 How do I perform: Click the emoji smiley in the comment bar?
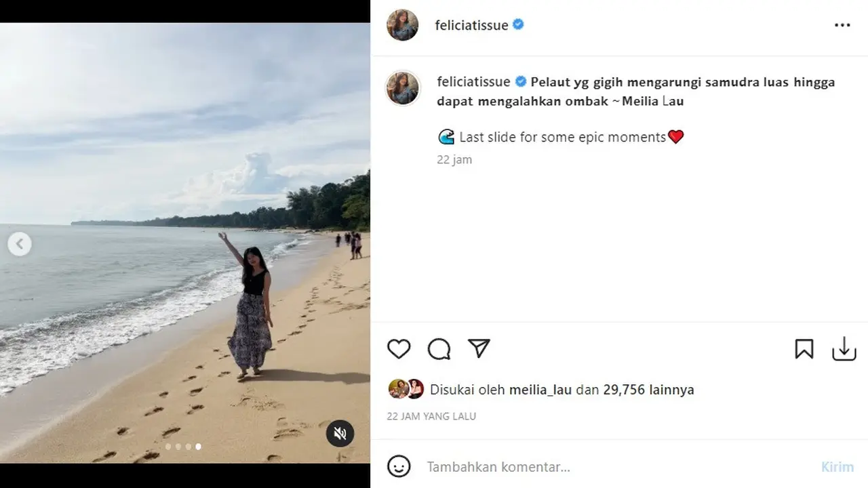(399, 466)
